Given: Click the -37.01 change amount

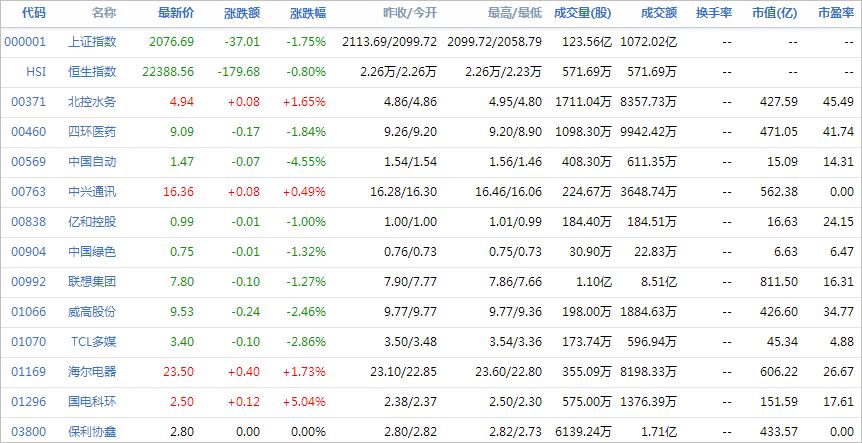Looking at the screenshot, I should 242,42.
